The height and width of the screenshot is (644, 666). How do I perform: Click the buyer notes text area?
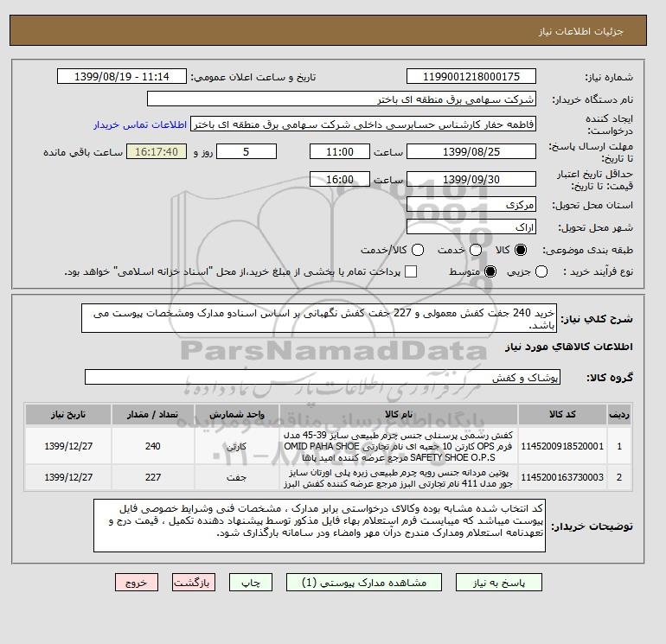pos(319,526)
